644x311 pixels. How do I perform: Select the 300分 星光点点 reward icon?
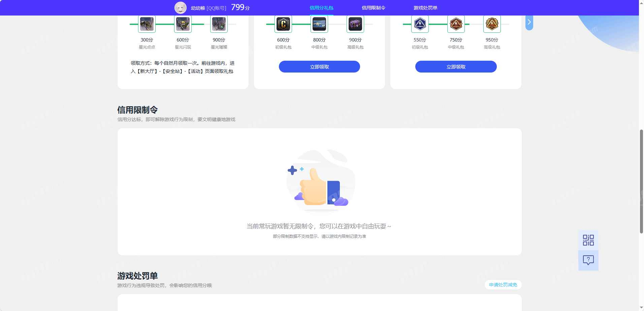147,24
